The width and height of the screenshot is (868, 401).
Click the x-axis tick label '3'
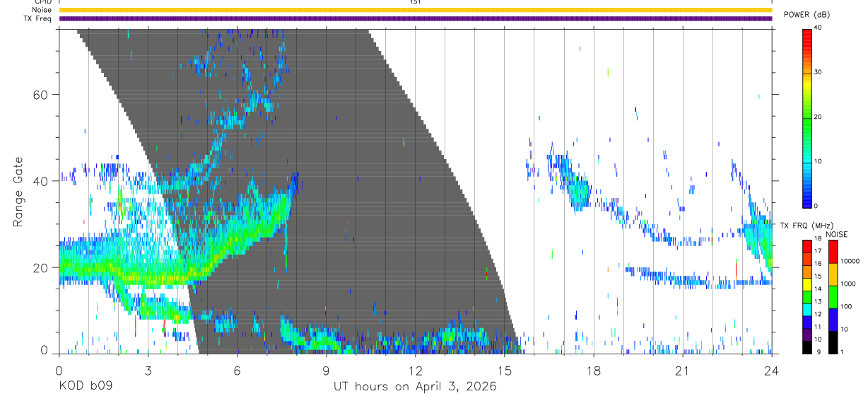pos(148,371)
